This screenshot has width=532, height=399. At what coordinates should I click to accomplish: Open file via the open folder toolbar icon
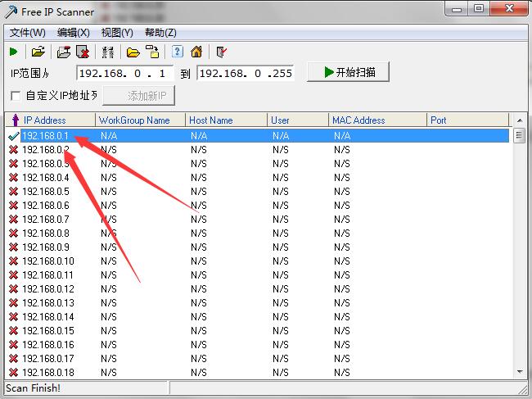[38, 52]
